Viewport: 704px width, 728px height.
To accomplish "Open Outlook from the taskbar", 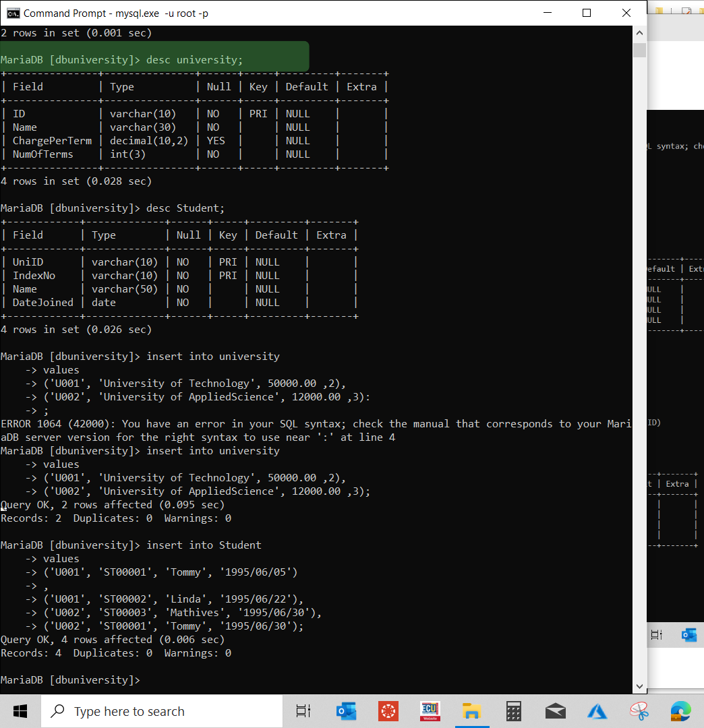I will tap(347, 711).
